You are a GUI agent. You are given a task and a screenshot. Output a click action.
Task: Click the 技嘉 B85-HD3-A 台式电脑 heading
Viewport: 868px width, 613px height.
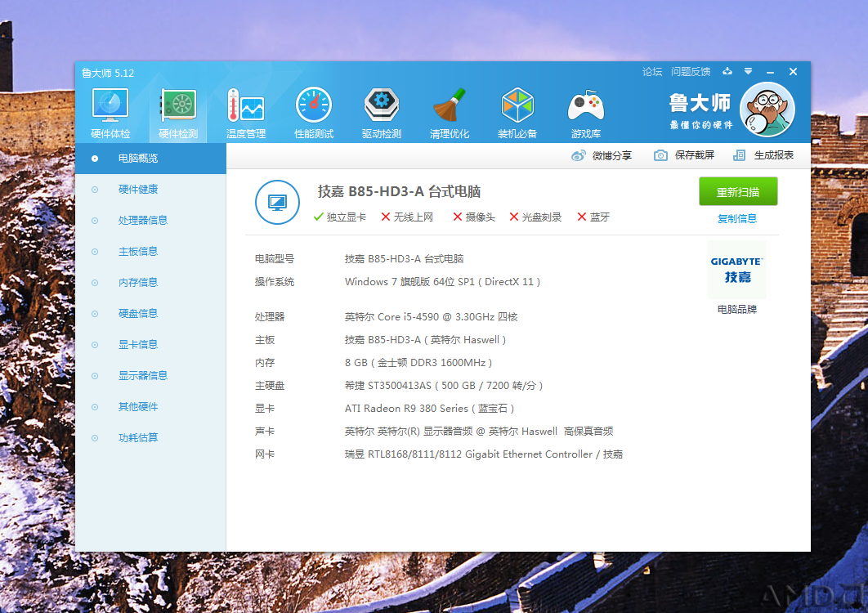click(x=399, y=191)
